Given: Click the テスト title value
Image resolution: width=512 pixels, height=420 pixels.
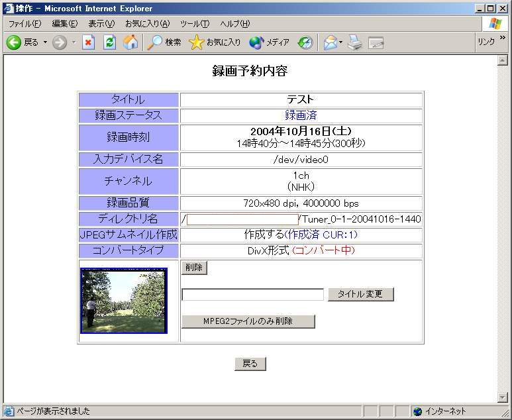Looking at the screenshot, I should click(x=301, y=99).
